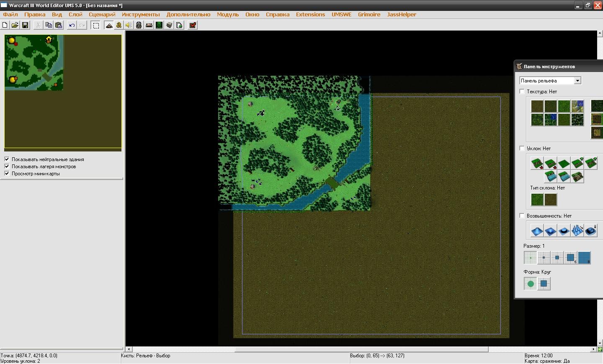Select the smooth height tool

591,231
